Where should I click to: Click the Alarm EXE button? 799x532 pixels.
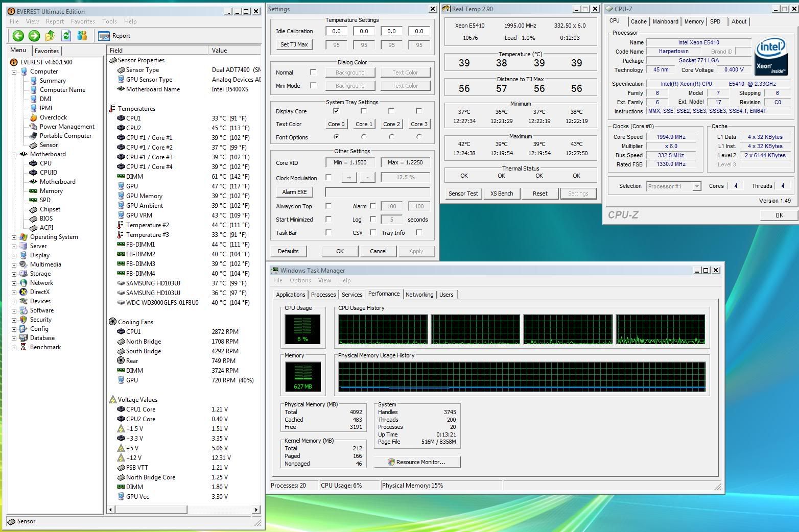[294, 192]
